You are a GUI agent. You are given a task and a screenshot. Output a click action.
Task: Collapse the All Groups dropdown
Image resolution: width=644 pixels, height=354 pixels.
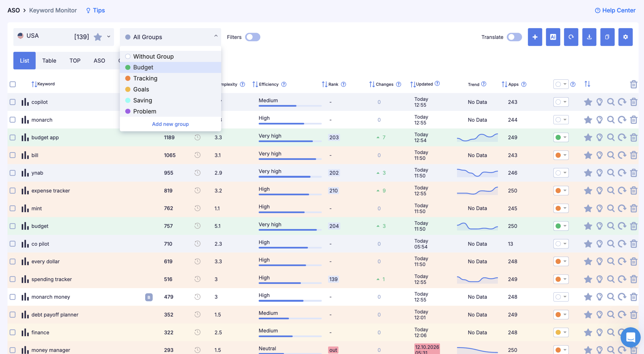click(x=170, y=37)
